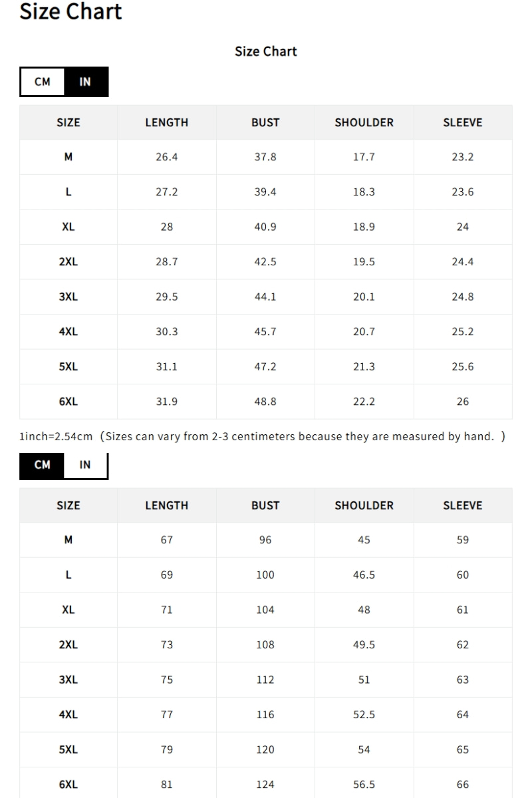This screenshot has height=798, width=532.
Task: Click the centered "Size Chart" subtitle
Action: coord(265,51)
